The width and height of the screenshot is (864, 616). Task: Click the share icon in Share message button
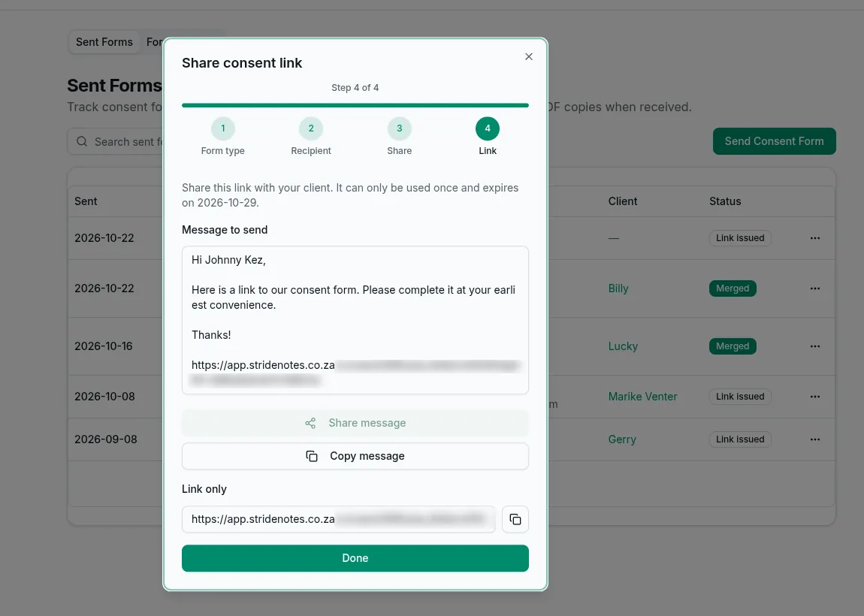[310, 423]
